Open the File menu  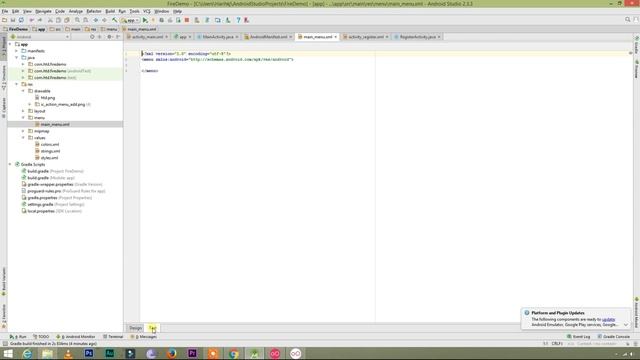[5, 11]
